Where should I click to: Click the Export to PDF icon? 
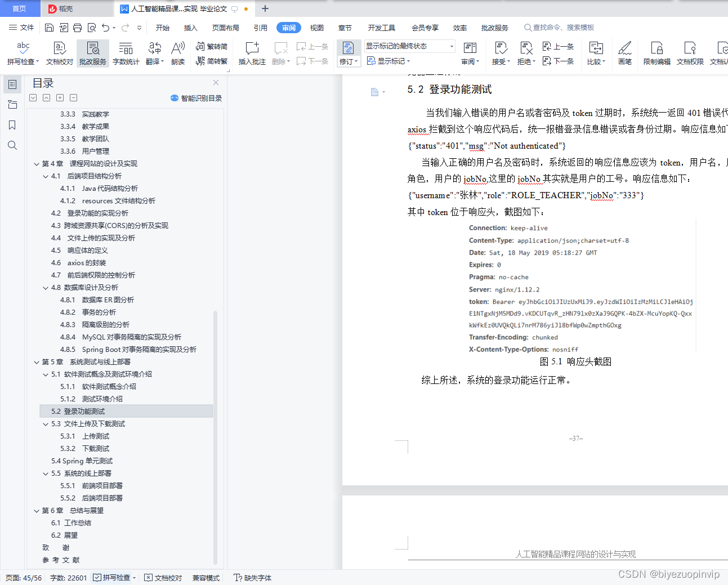click(63, 28)
